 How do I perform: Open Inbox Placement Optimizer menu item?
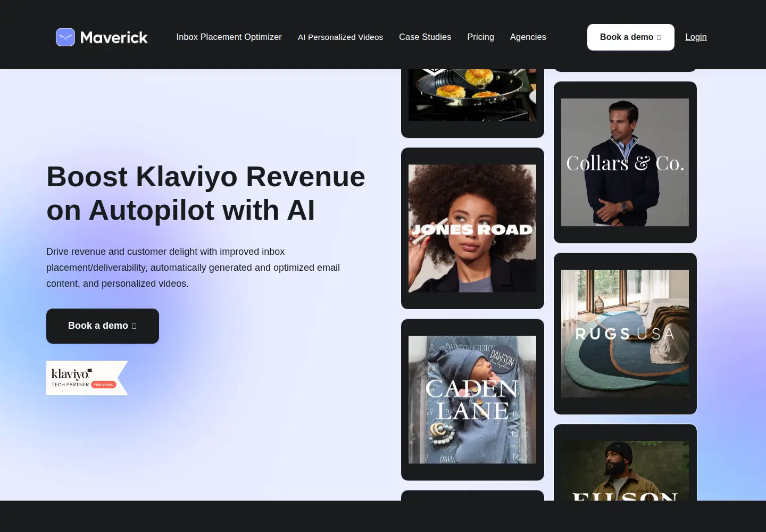pos(229,37)
